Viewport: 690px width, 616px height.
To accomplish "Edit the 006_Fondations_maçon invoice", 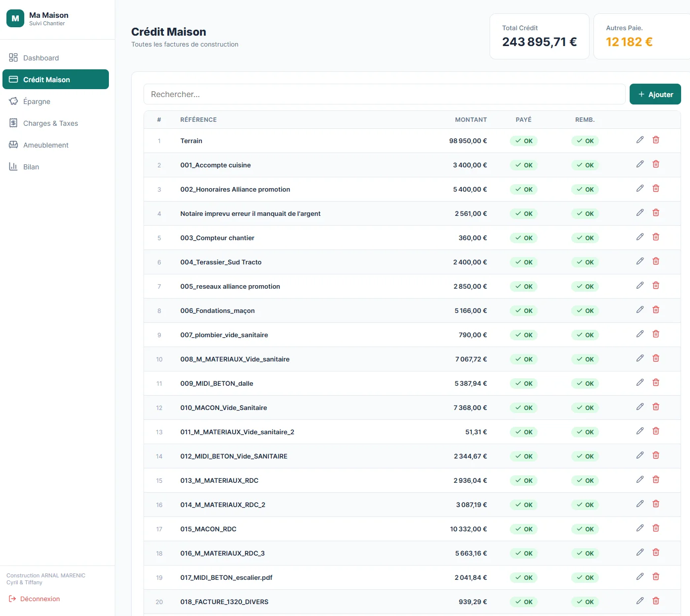I will 640,310.
